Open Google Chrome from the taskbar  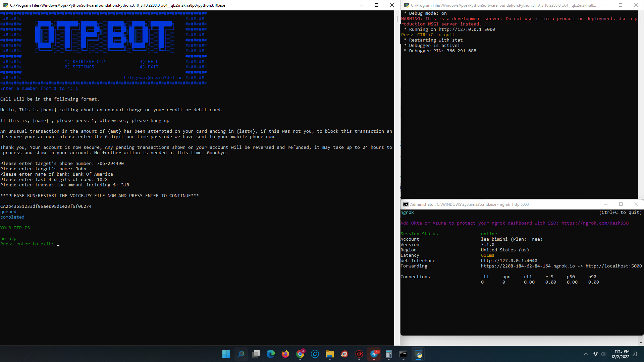[x=300, y=354]
